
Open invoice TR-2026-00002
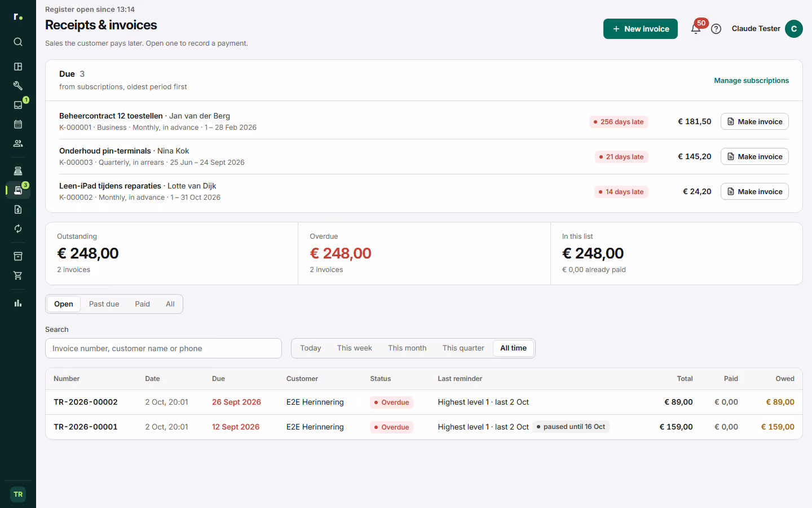coord(424,402)
